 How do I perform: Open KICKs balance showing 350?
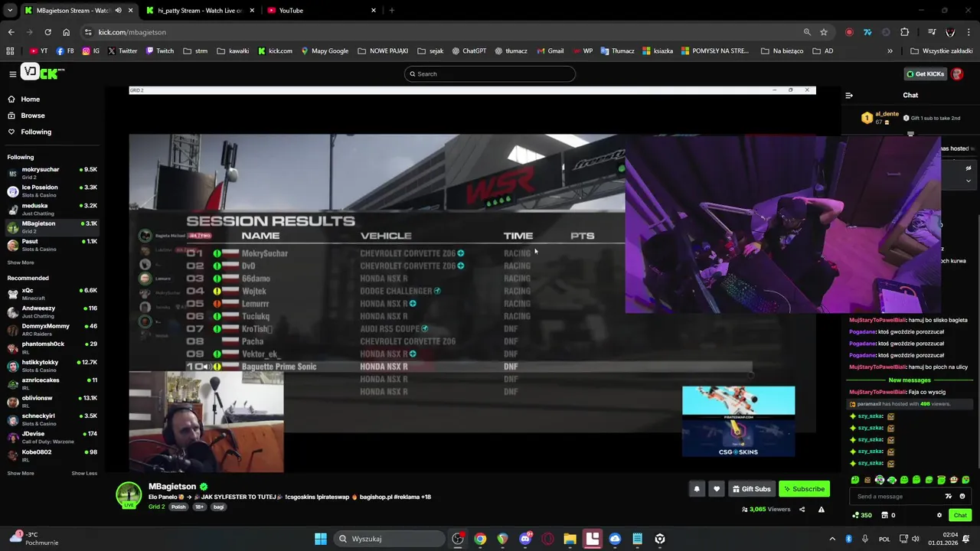point(862,515)
